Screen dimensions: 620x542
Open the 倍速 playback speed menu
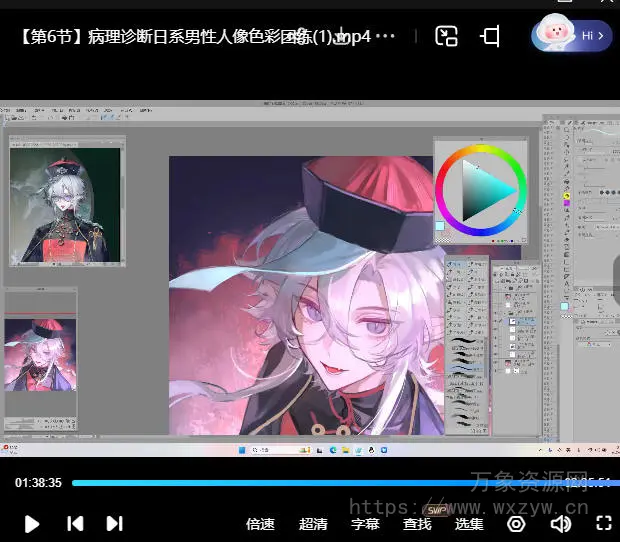[261, 524]
